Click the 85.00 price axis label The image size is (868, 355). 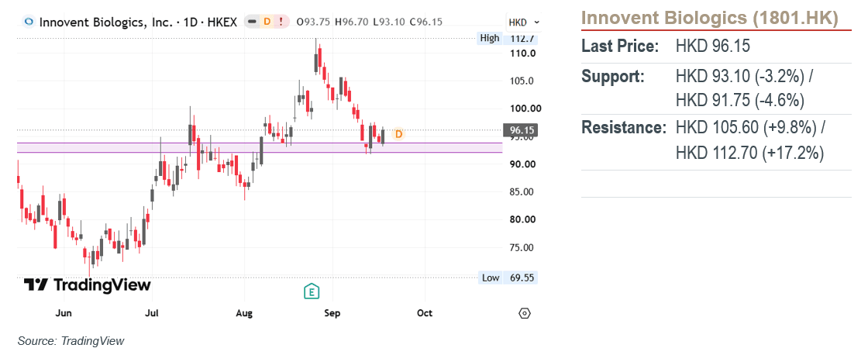522,191
